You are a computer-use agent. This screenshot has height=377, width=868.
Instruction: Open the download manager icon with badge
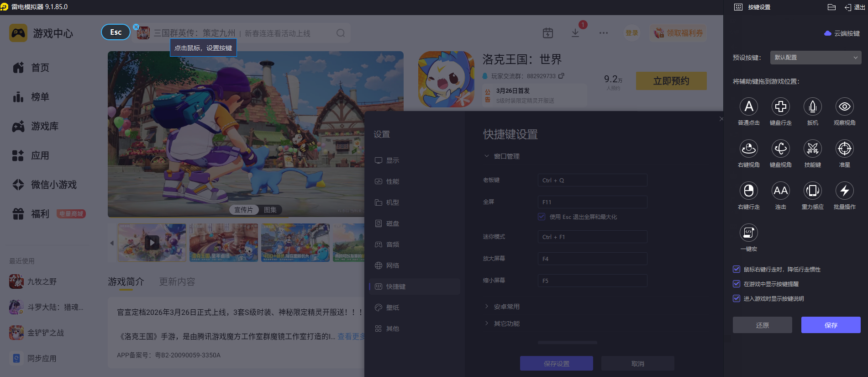click(575, 32)
